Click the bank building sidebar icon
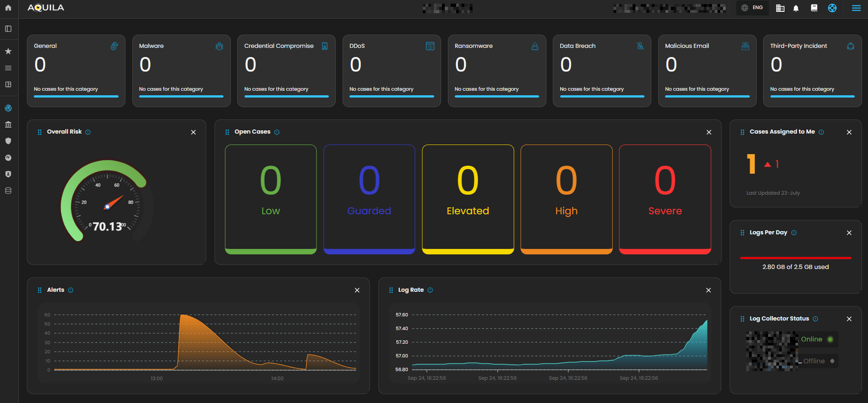The width and height of the screenshot is (868, 403). pos(8,124)
